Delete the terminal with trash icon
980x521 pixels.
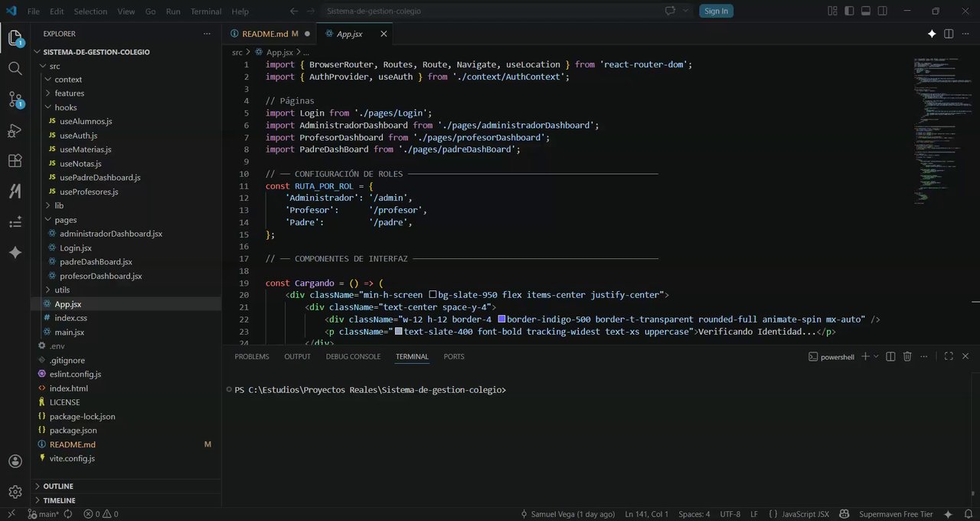point(907,356)
